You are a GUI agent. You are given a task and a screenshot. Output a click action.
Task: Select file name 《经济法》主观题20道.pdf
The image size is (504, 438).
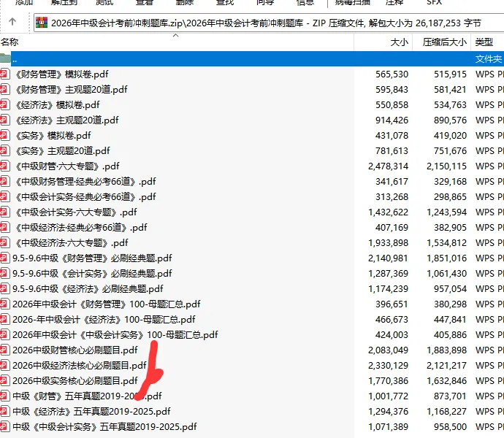67,120
